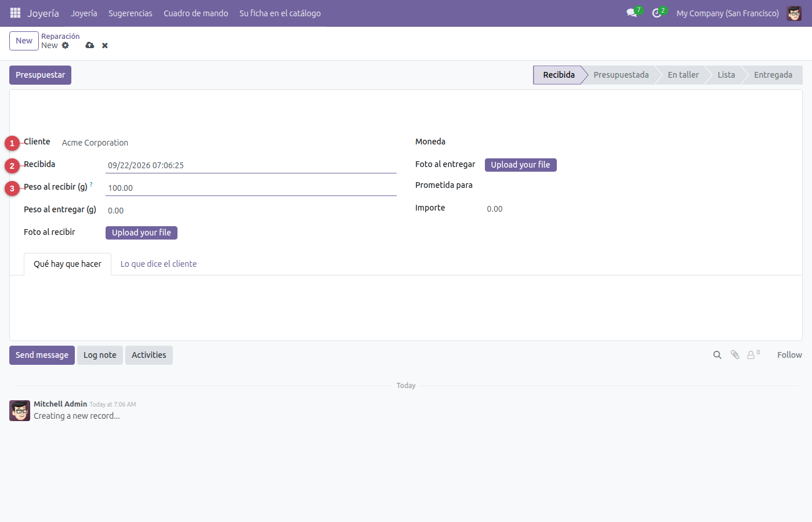Screen dimensions: 812x522
Task: Click the Importe value 0.00
Action: tap(495, 209)
